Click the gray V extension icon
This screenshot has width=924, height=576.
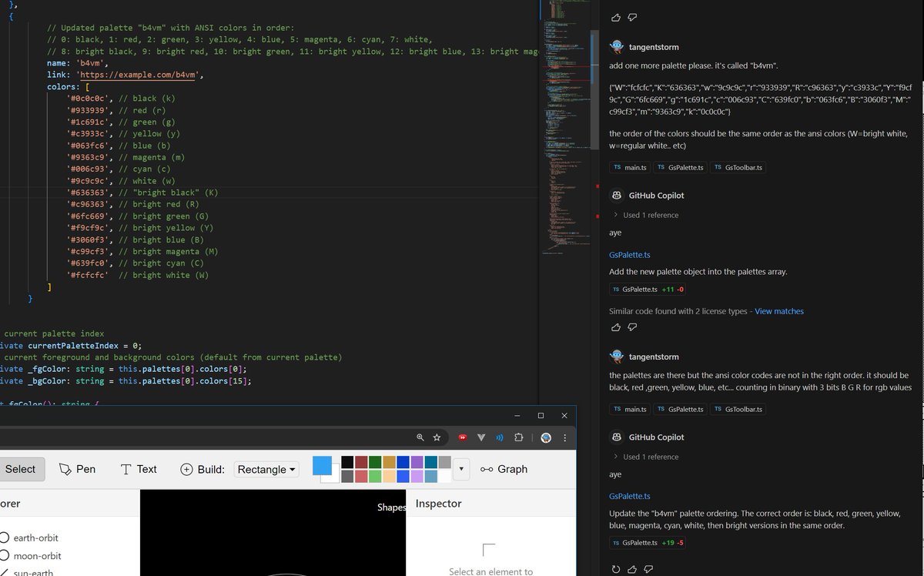pos(481,437)
